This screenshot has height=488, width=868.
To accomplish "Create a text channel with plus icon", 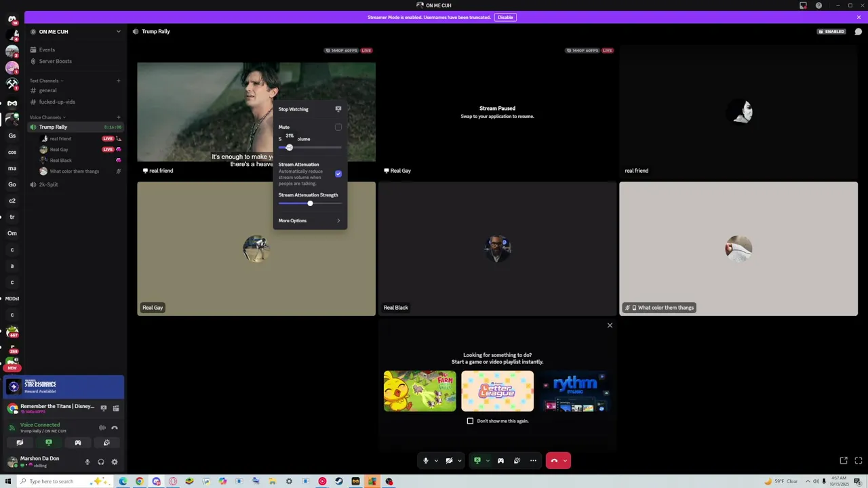I will click(118, 81).
